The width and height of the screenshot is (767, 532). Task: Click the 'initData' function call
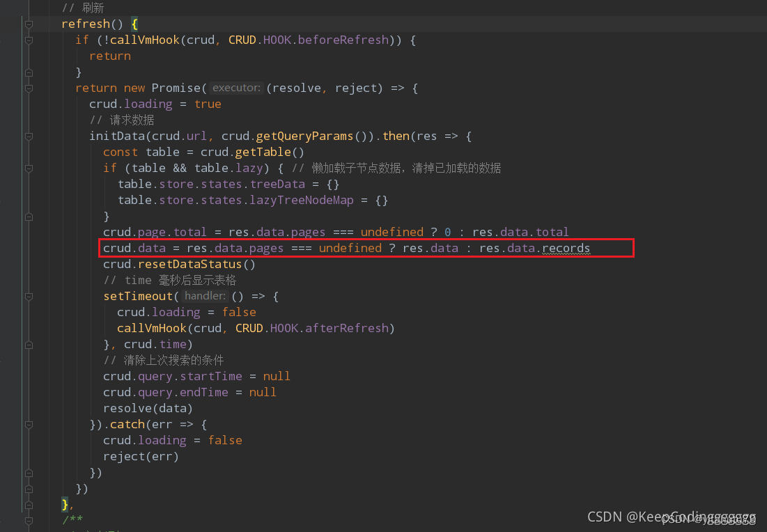(117, 136)
